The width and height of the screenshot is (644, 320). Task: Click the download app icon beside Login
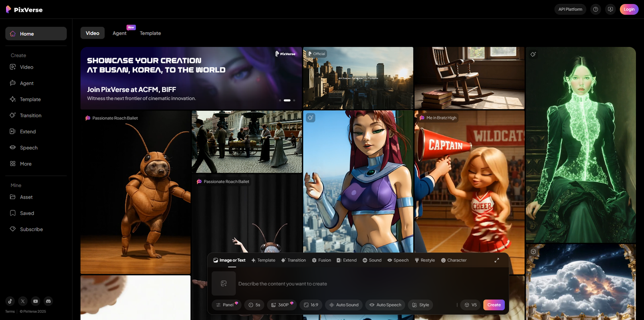pyautogui.click(x=611, y=9)
